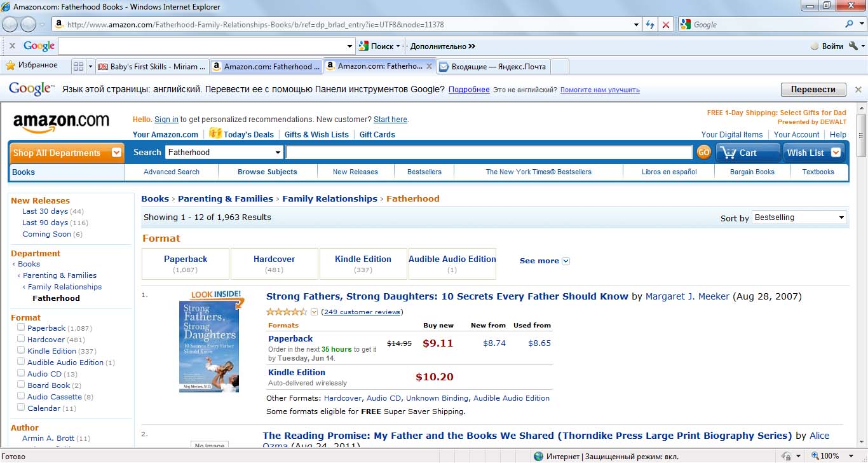Open the tab list dropdown arrow
This screenshot has height=463, width=868.
click(x=90, y=66)
